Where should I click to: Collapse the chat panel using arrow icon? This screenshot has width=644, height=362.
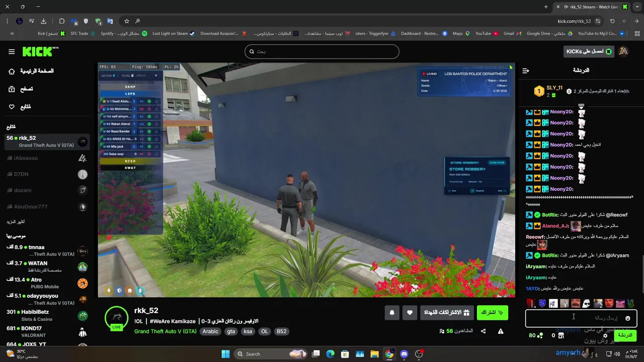[526, 70]
